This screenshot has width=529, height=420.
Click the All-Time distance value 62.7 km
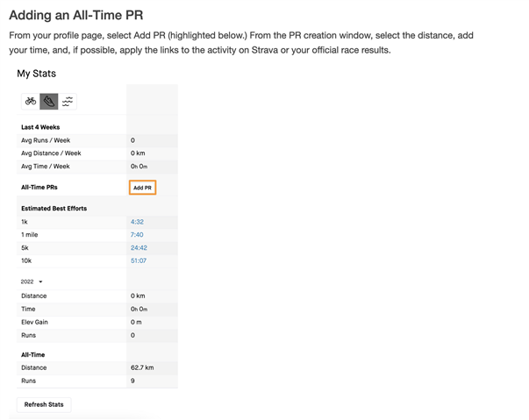pyautogui.click(x=142, y=367)
